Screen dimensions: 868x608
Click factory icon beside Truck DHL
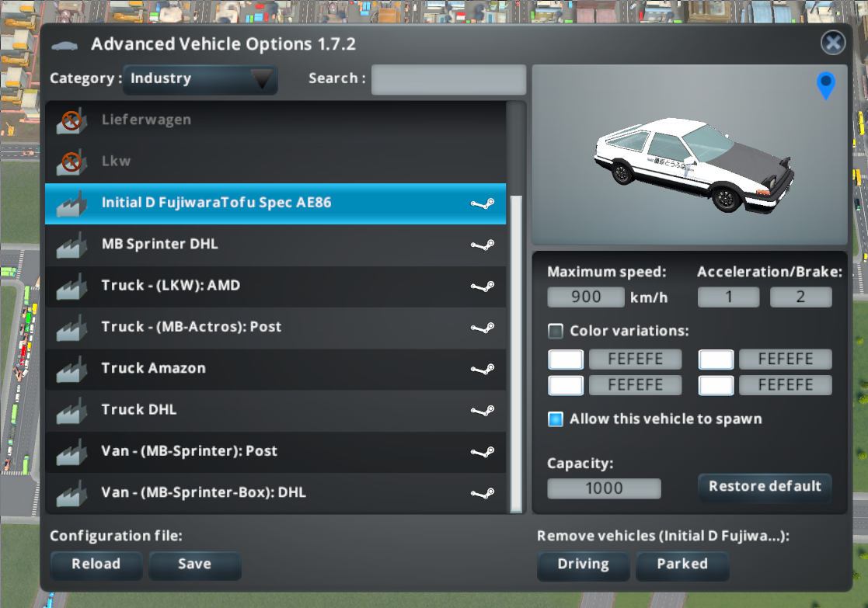click(71, 411)
